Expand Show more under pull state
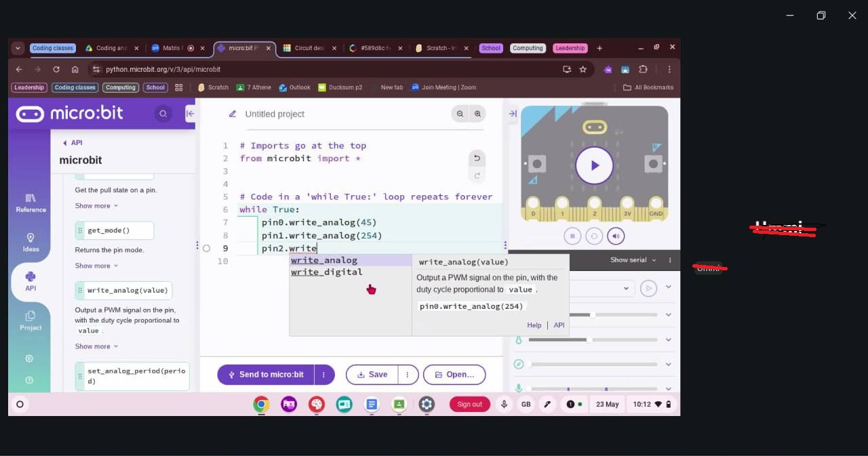868x456 pixels. point(96,206)
